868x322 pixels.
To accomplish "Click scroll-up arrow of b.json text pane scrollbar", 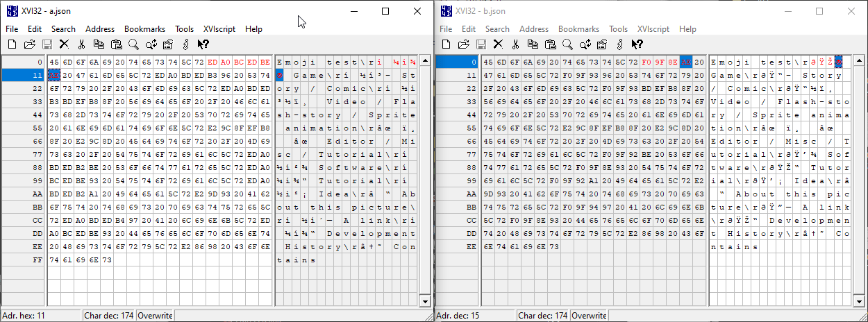I will 861,62.
